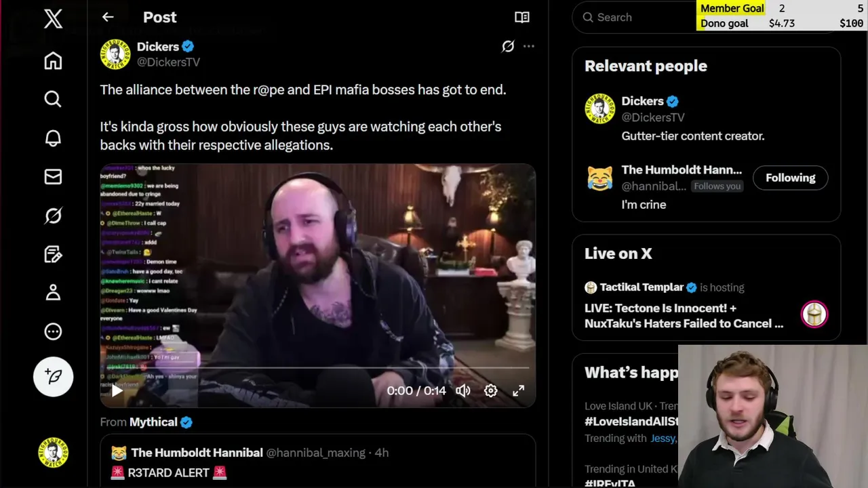Open Notifications bell icon
868x488 pixels.
53,138
